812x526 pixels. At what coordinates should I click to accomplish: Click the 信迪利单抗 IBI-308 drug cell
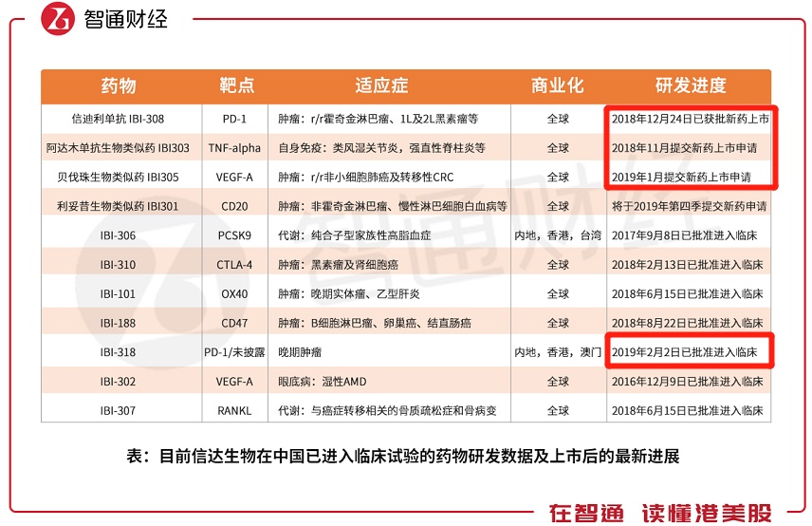tap(118, 119)
